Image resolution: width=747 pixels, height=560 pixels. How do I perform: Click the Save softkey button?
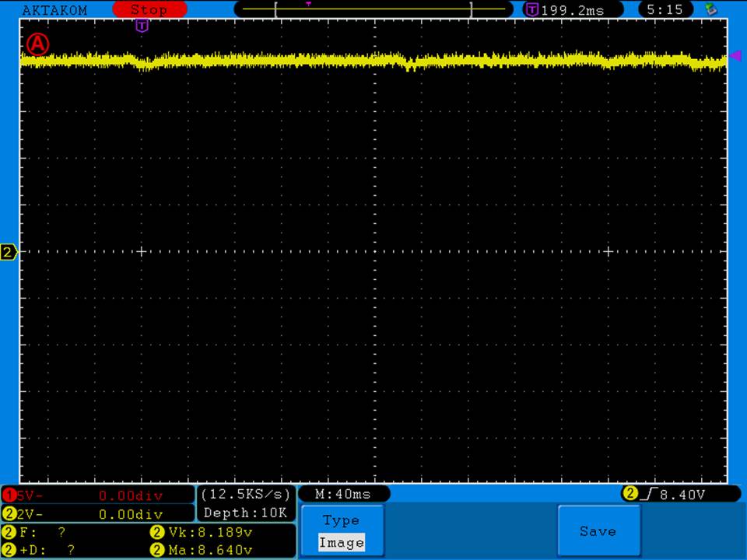(x=598, y=531)
